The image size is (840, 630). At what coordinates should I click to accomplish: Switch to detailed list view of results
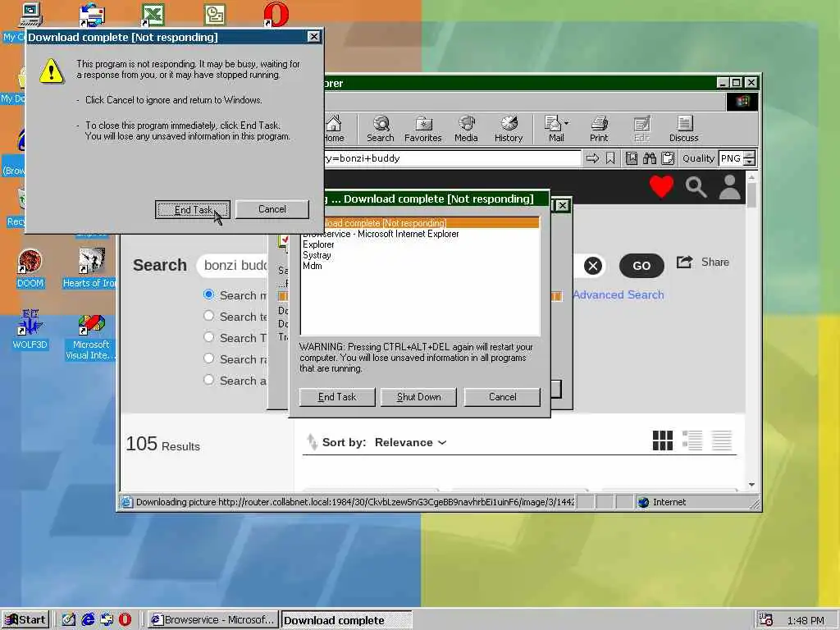point(692,441)
